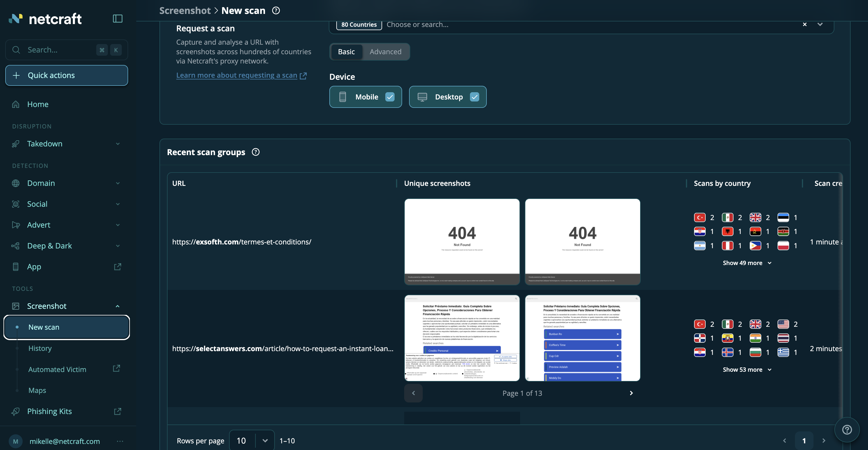Image resolution: width=868 pixels, height=450 pixels.
Task: Go to page 1 button
Action: [x=804, y=440]
